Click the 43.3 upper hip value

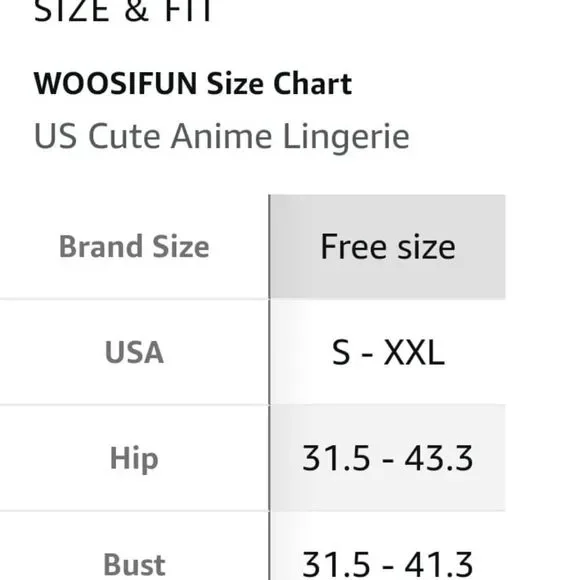[x=439, y=458]
